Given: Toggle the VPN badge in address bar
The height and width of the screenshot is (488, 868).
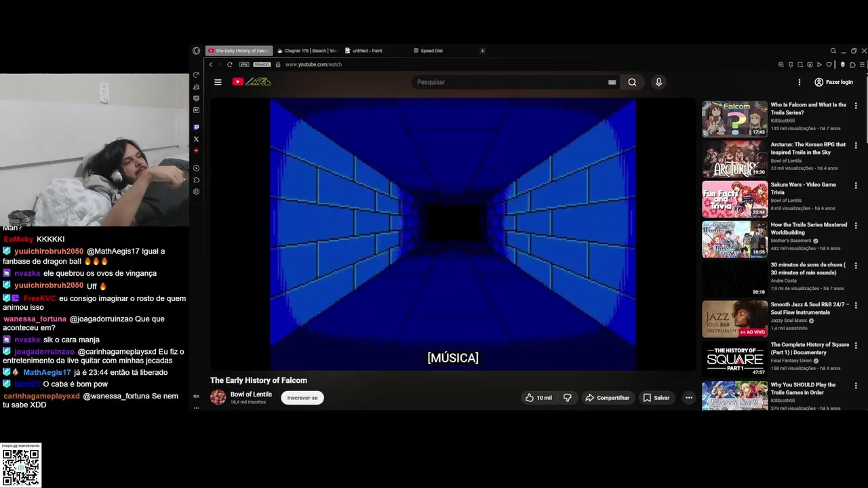Looking at the screenshot, I should point(244,64).
